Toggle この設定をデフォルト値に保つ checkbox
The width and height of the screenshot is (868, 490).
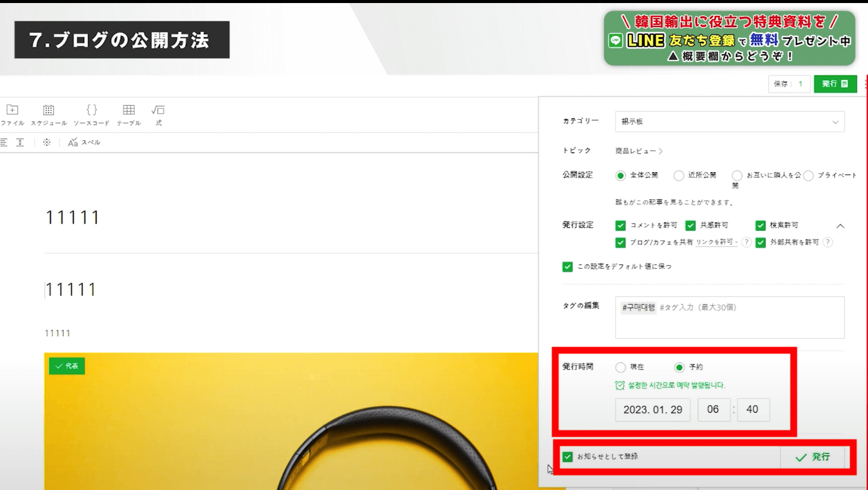click(568, 266)
